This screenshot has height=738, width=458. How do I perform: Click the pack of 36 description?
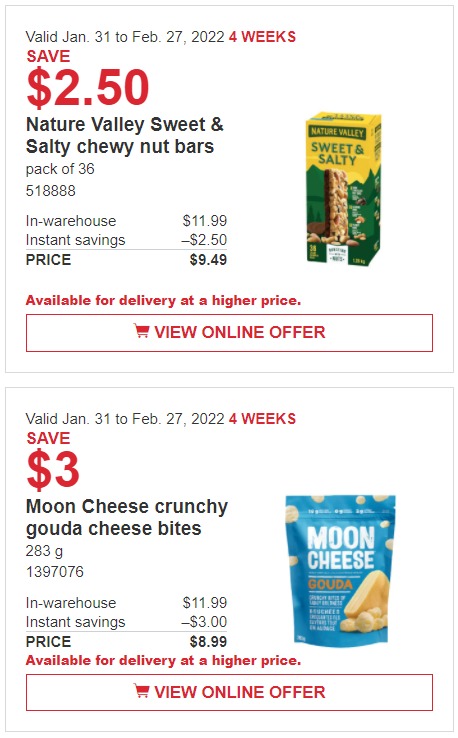click(60, 168)
